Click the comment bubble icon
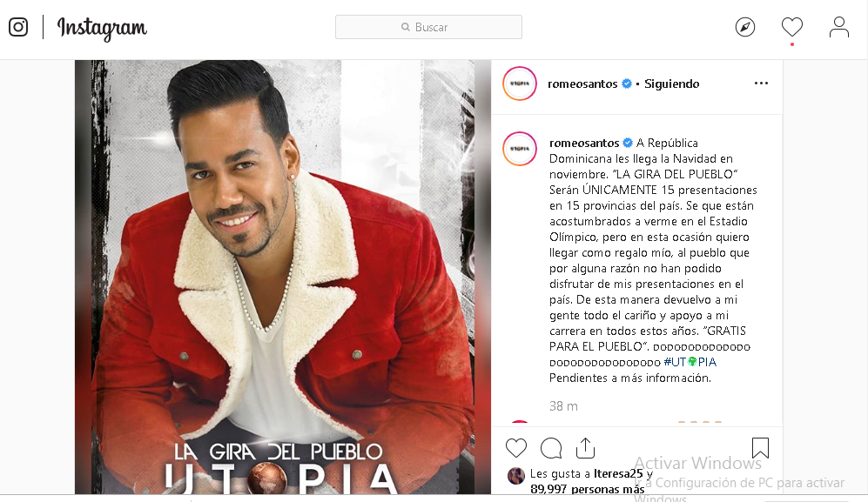868x502 pixels. pos(551,448)
